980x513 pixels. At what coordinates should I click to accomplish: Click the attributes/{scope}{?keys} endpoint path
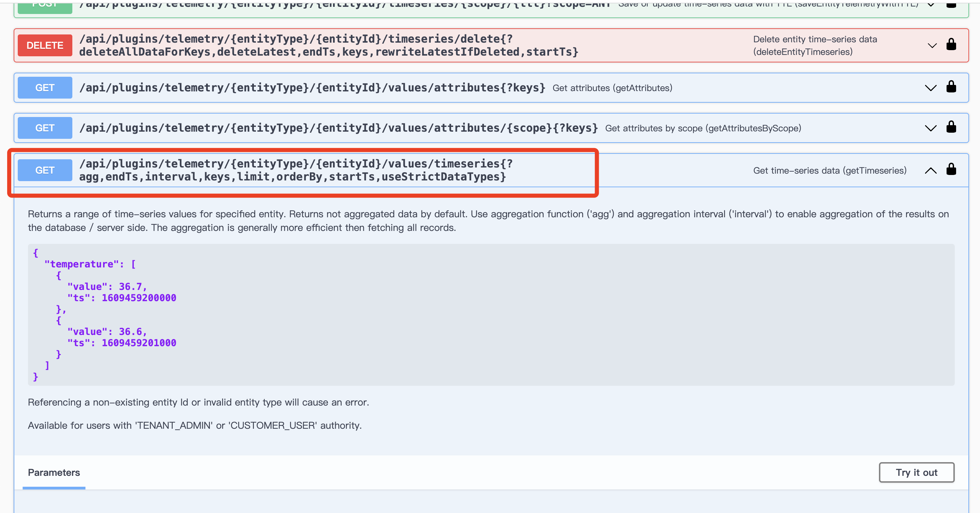(x=338, y=128)
